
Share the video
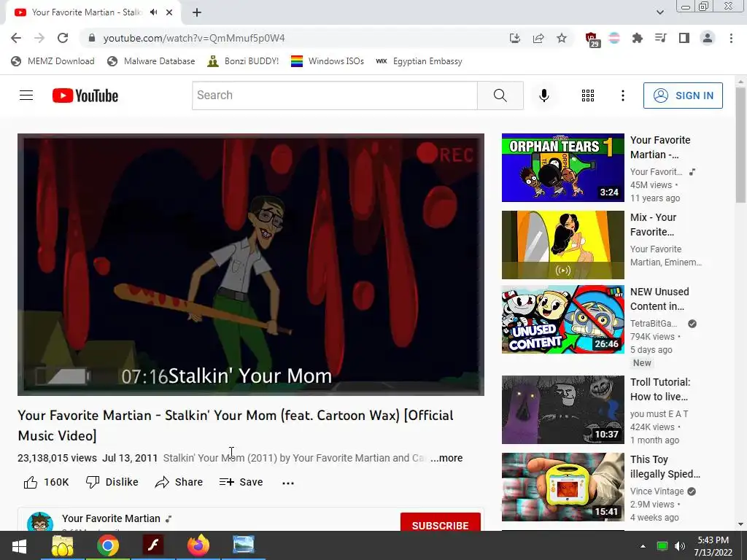179,482
